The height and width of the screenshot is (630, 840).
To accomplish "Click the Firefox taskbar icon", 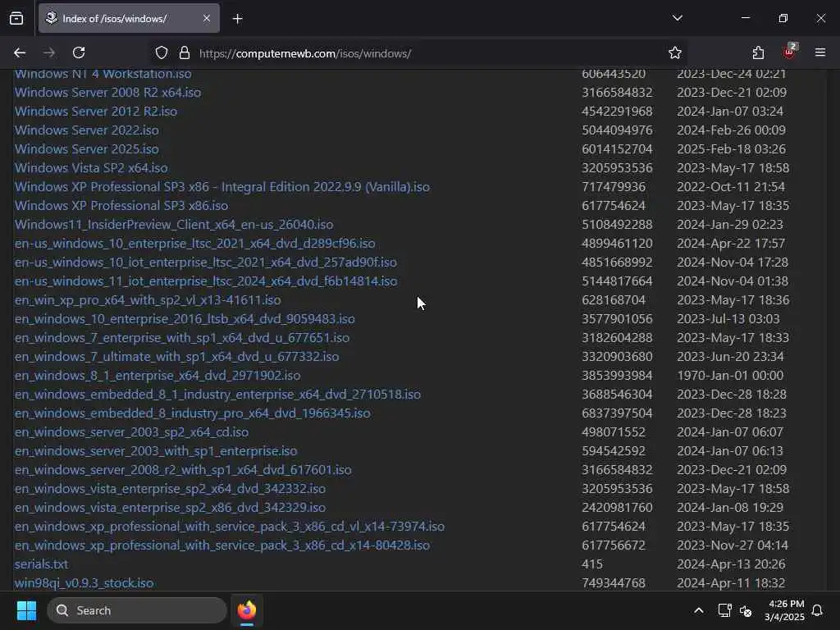I will point(247,610).
